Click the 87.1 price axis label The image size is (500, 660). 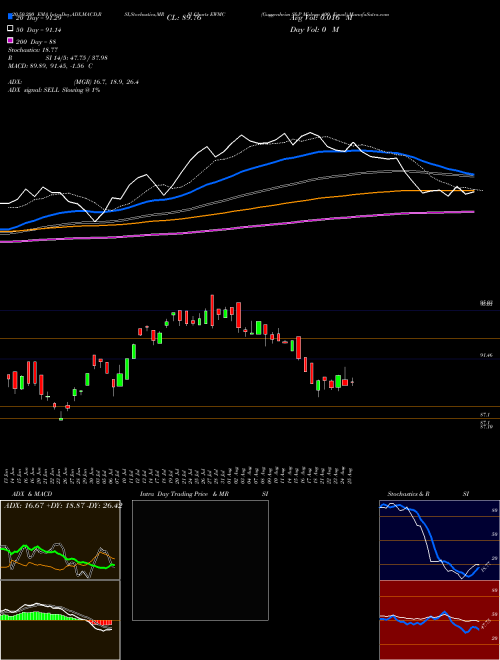tap(486, 415)
